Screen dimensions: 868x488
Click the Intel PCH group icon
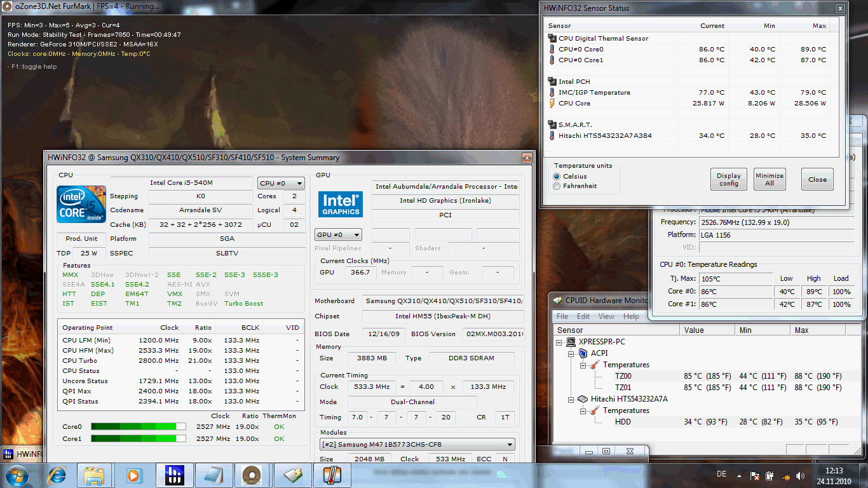[552, 81]
